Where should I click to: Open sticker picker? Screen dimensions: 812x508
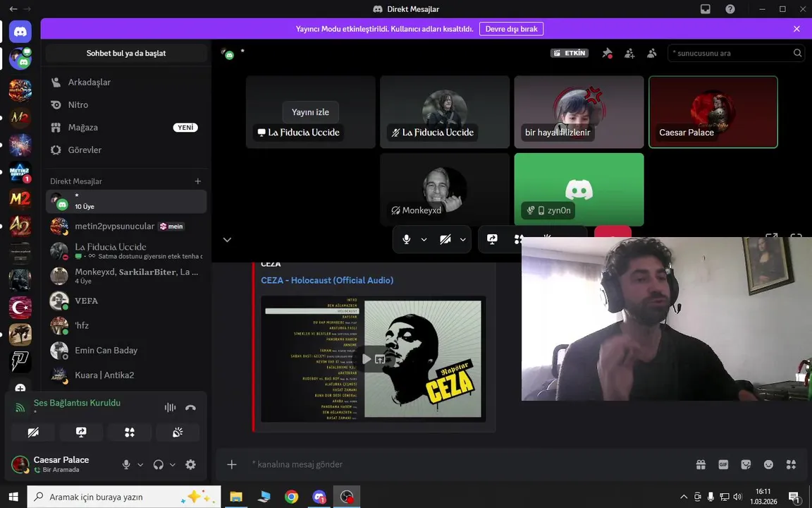(746, 464)
